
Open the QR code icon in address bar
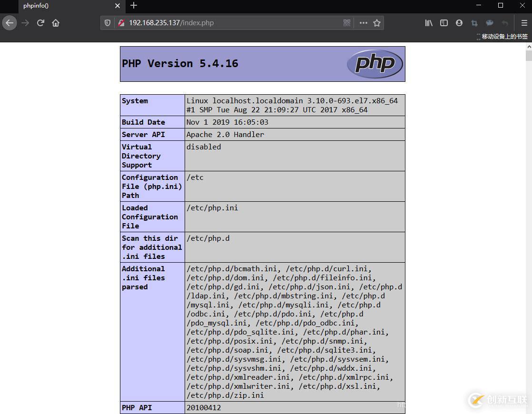coord(347,23)
